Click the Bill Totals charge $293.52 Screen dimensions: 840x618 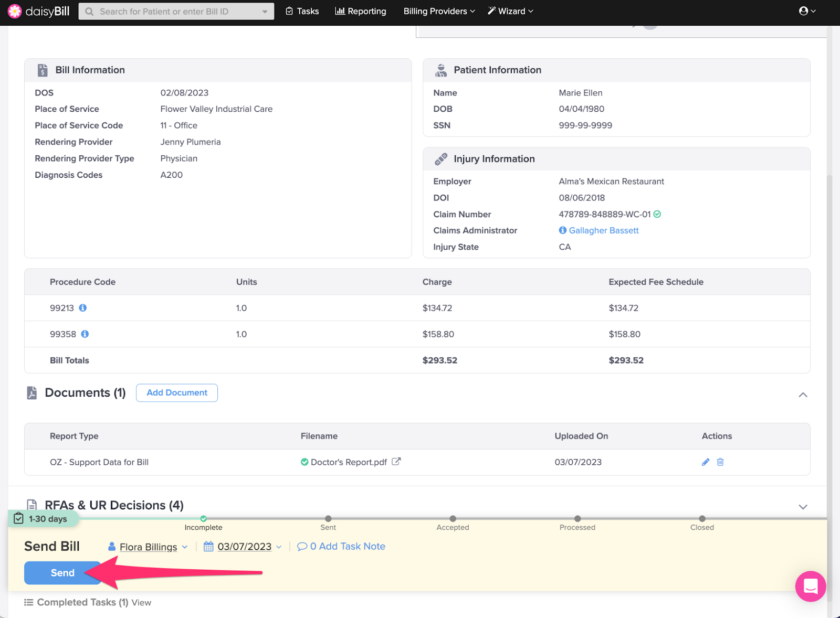point(440,360)
